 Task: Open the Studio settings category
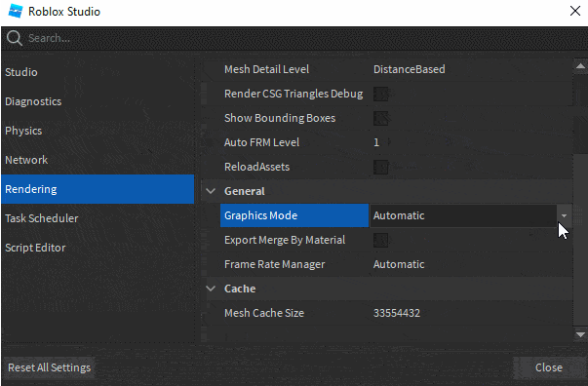point(98,72)
